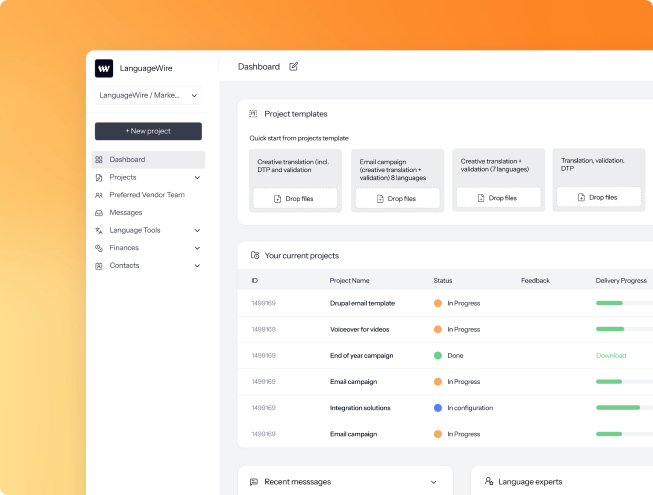Open Language Tools in the sidebar menu
Image resolution: width=653 pixels, height=495 pixels.
(148, 230)
